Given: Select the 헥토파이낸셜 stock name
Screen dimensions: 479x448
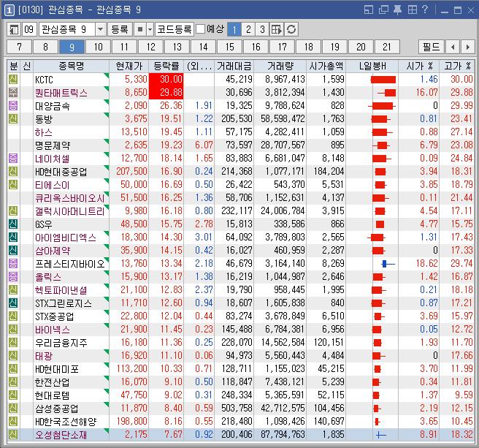Looking at the screenshot, I should (61, 290).
